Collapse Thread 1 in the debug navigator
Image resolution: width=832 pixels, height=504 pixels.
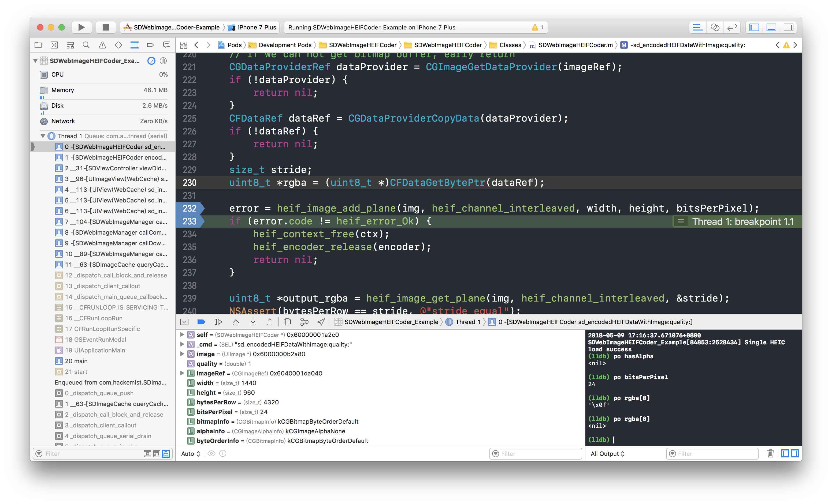[43, 136]
